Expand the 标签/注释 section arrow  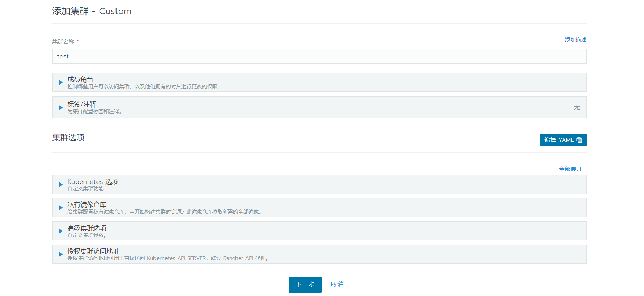tap(61, 108)
